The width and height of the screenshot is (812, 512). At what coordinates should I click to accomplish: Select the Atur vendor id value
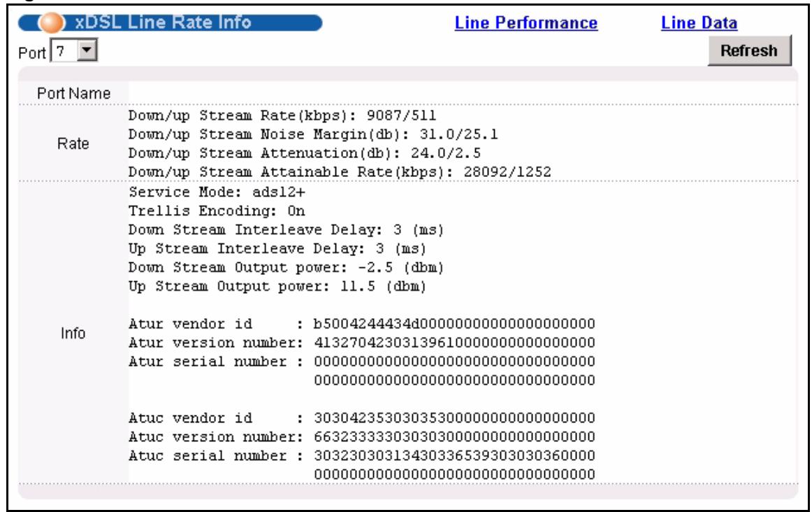click(x=454, y=324)
